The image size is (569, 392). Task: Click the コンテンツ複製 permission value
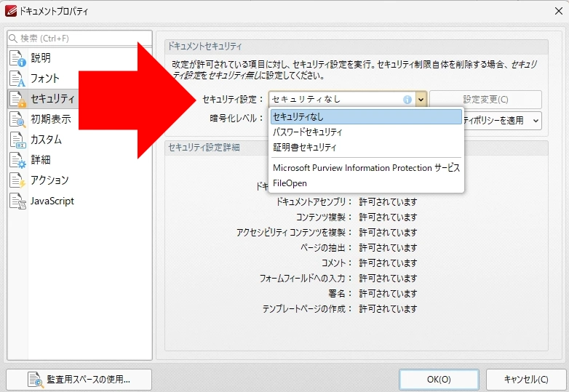[x=388, y=217]
